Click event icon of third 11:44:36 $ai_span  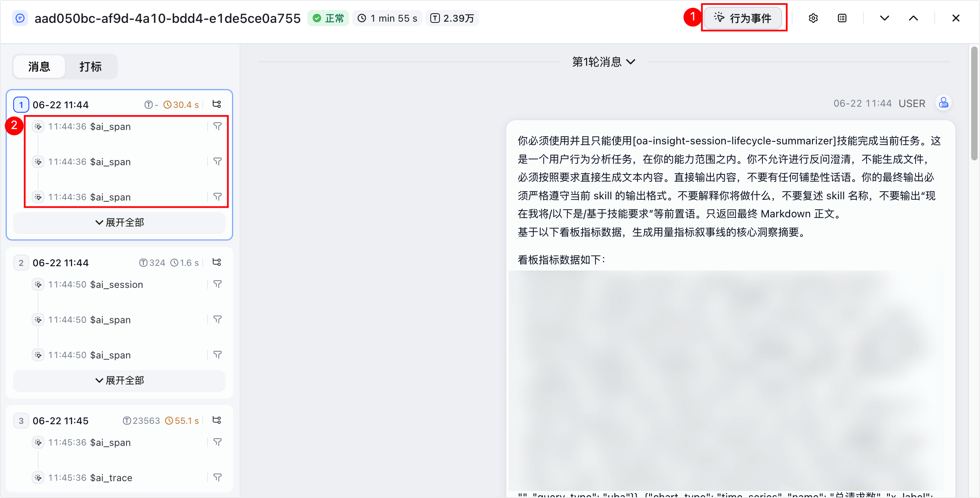(38, 197)
